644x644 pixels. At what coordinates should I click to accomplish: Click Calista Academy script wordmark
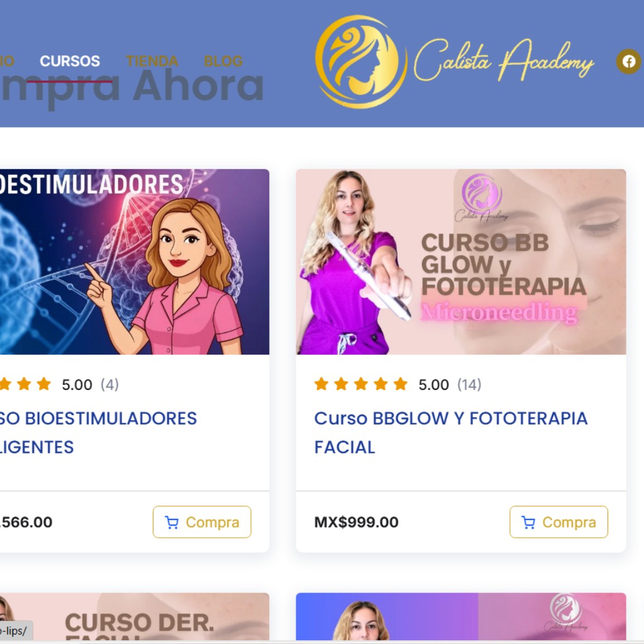coord(504,62)
